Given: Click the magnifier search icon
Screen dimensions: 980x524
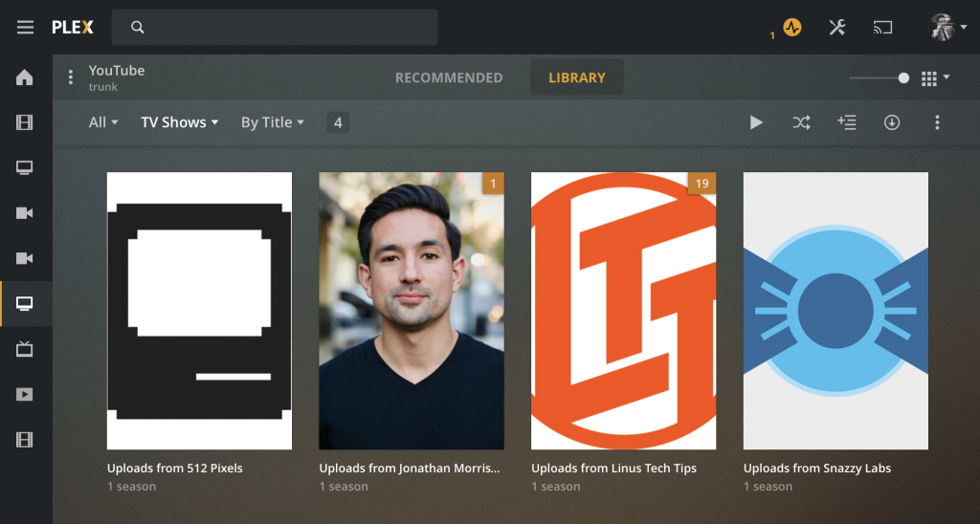Looking at the screenshot, I should (x=138, y=27).
